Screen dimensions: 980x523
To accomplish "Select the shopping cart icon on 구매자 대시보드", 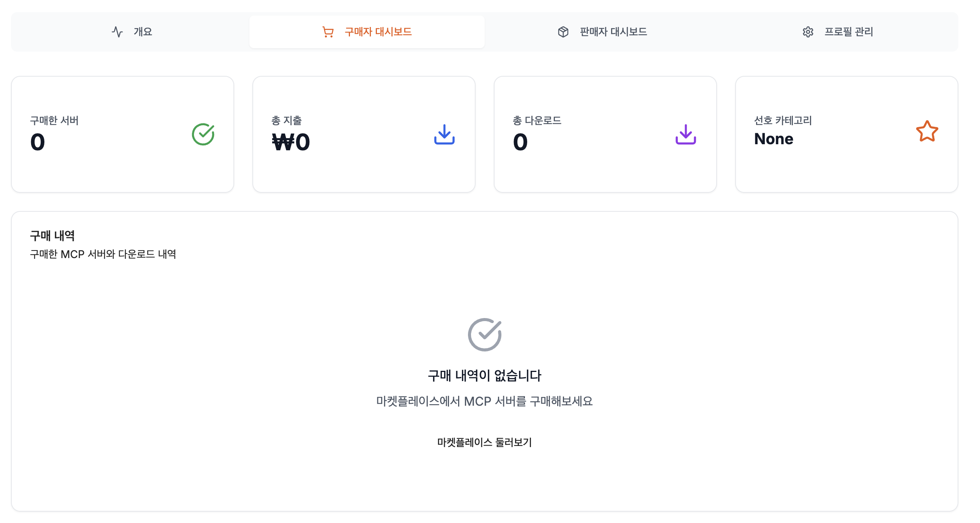I will coord(328,32).
